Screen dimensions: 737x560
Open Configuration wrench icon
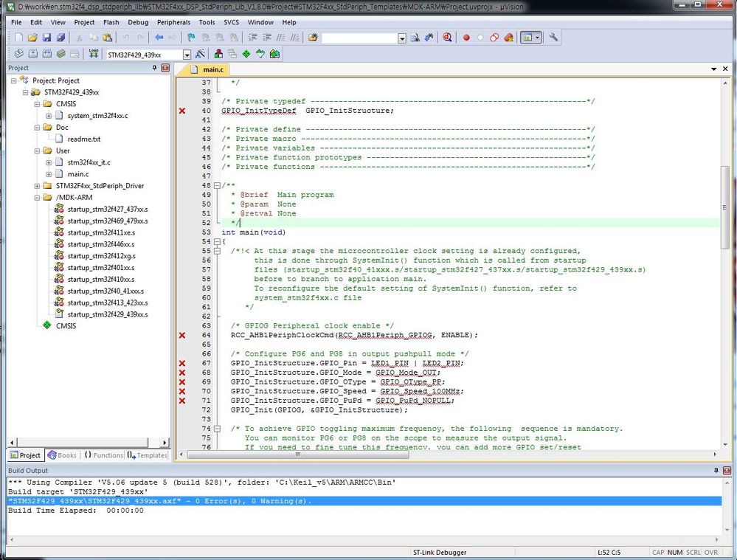[x=553, y=37]
